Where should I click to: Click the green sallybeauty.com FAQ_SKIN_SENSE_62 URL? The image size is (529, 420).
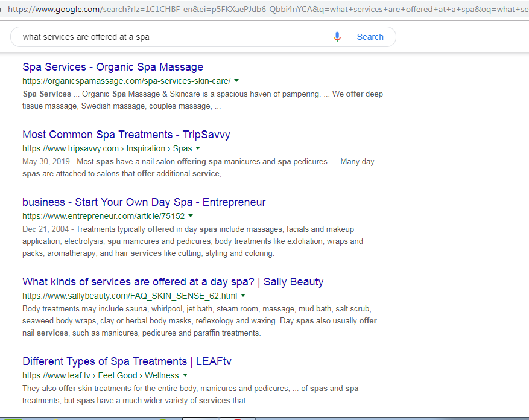click(x=130, y=296)
